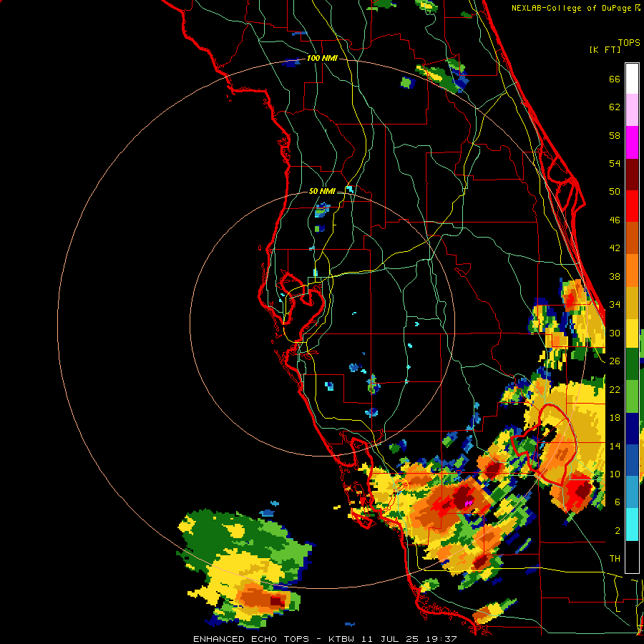Viewport: 644px width, 644px height.
Task: Pick the orange swatch between 38 and 42
Action: pos(632,270)
